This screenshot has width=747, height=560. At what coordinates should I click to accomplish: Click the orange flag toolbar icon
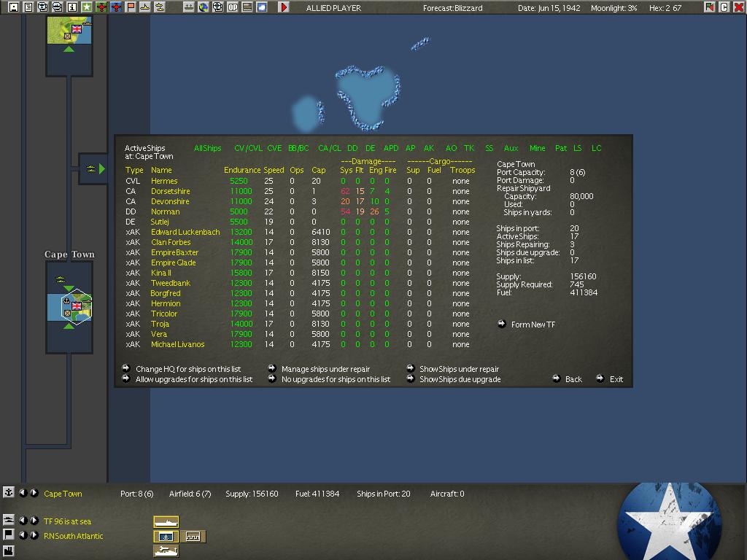[x=131, y=7]
